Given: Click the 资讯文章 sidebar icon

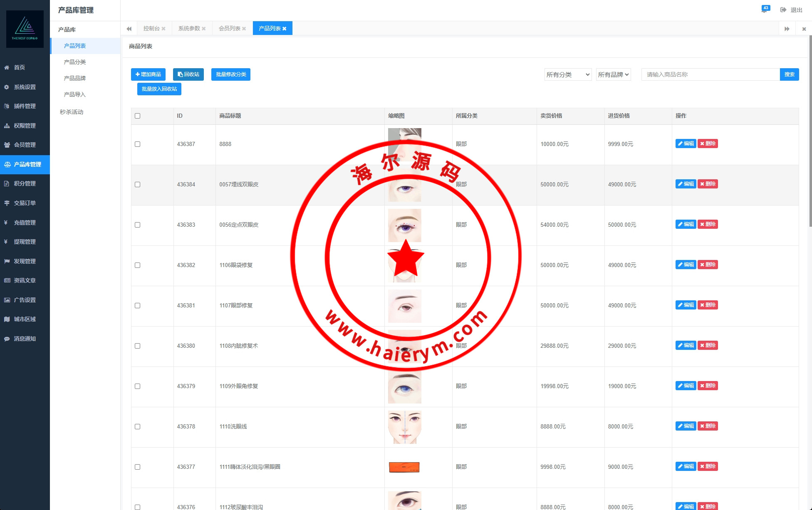Looking at the screenshot, I should 7,280.
